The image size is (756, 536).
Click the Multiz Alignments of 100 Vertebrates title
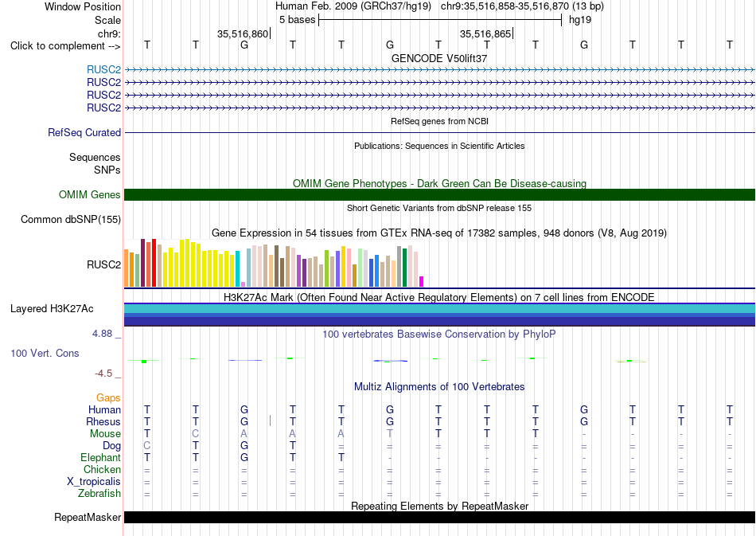[x=439, y=386]
